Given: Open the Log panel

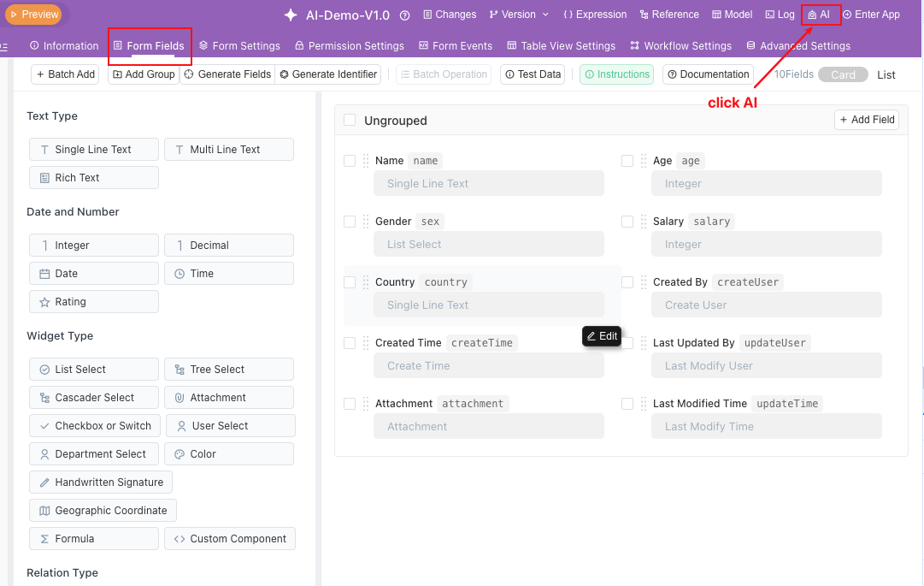Looking at the screenshot, I should 780,15.
